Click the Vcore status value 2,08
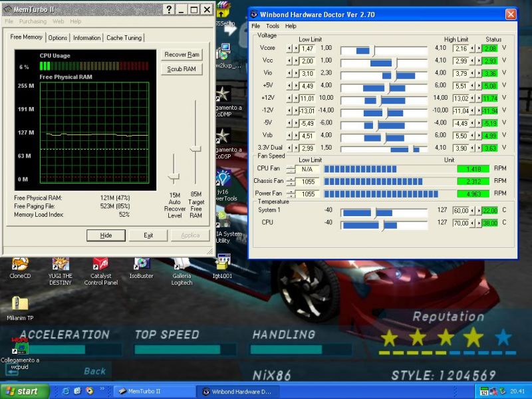This screenshot has height=399, width=532. [490, 49]
